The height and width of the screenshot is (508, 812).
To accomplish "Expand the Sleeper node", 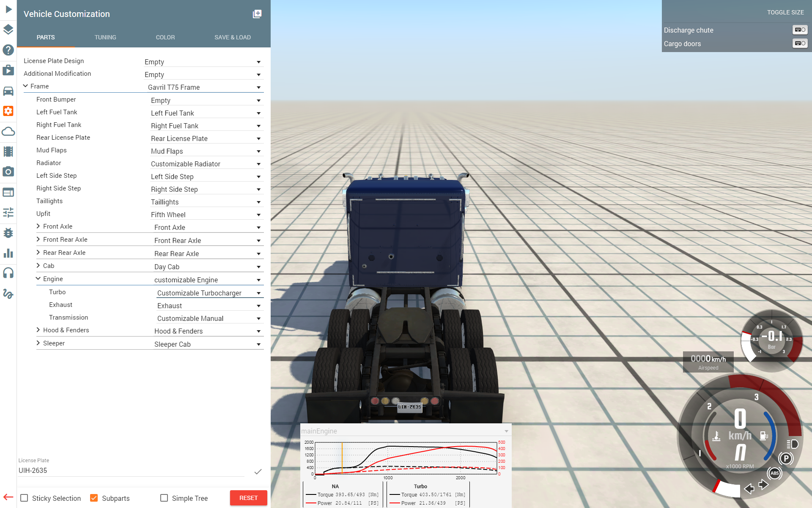I will point(38,343).
